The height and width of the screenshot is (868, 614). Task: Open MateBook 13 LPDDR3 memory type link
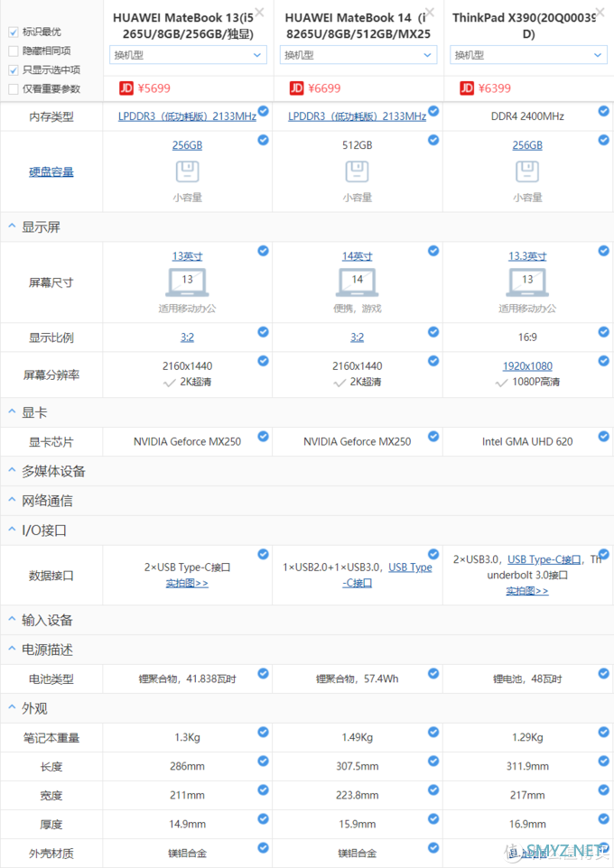click(187, 116)
